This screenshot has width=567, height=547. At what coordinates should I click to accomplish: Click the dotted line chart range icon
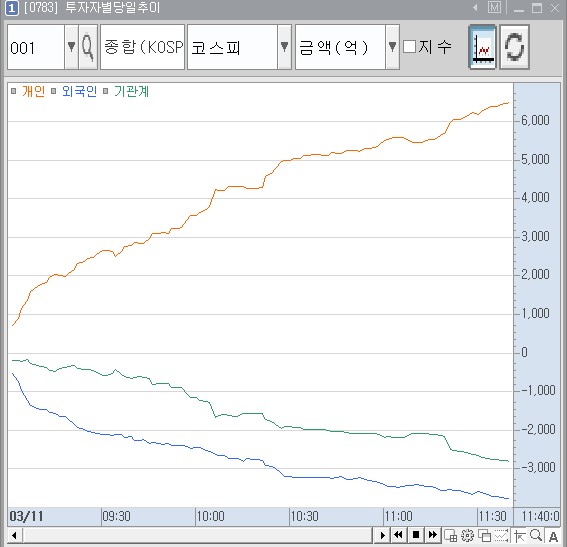(501, 535)
